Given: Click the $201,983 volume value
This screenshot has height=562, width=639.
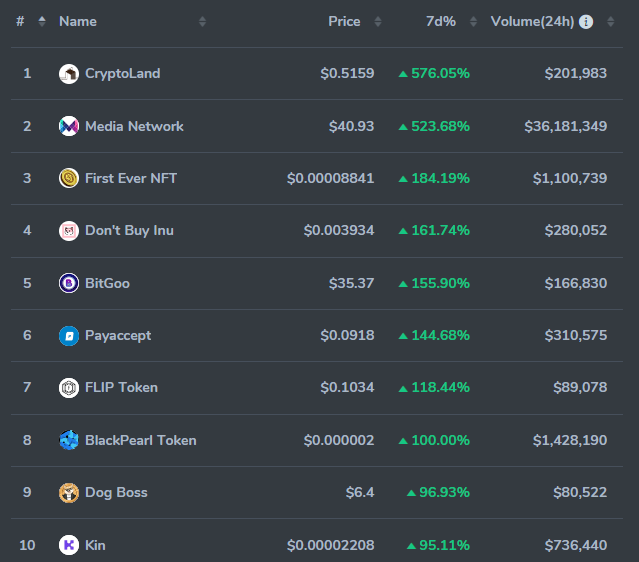Looking at the screenshot, I should coord(576,73).
